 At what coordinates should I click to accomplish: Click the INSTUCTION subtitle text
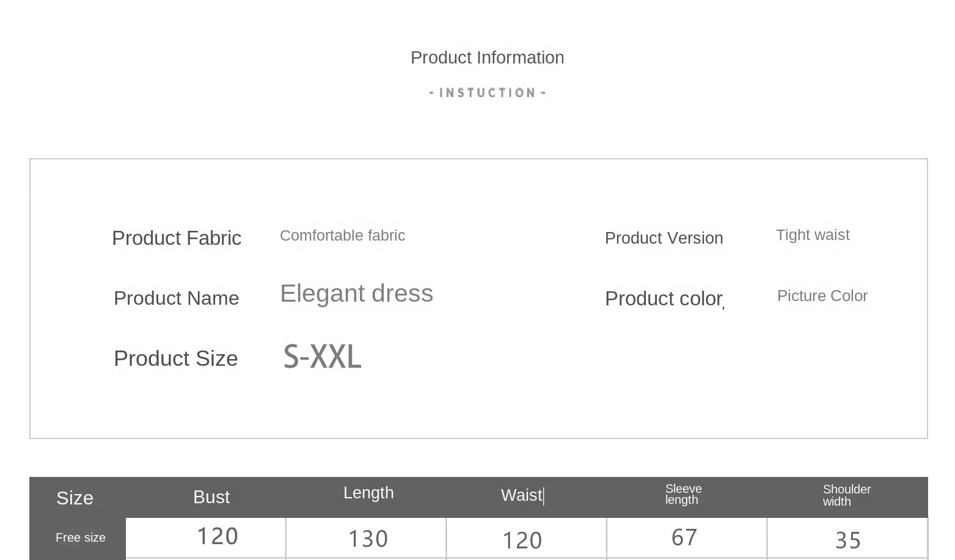tap(487, 93)
